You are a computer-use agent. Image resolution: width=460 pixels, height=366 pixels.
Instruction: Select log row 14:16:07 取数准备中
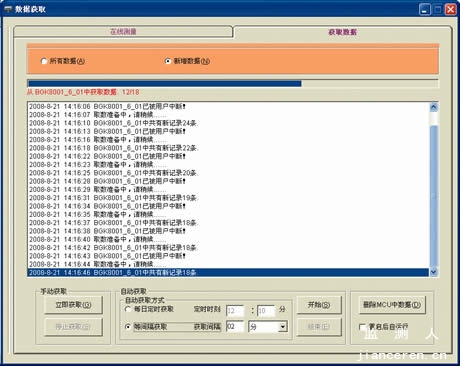click(x=228, y=115)
